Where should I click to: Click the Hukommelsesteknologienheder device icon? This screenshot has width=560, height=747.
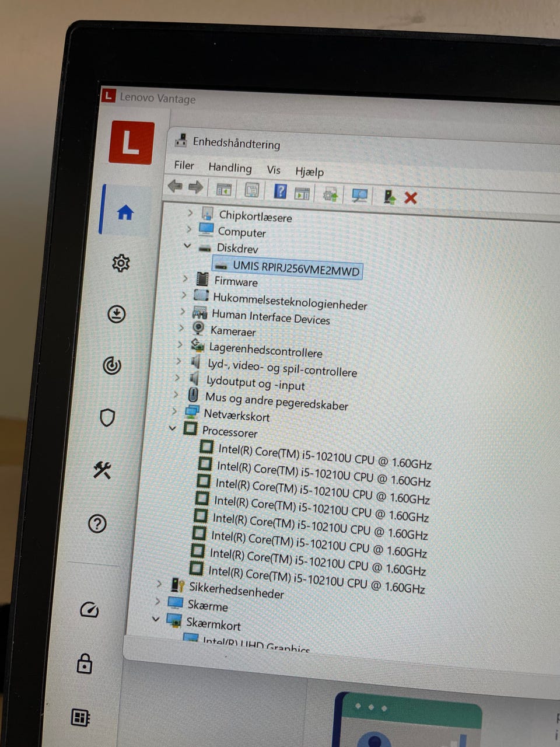click(x=201, y=295)
